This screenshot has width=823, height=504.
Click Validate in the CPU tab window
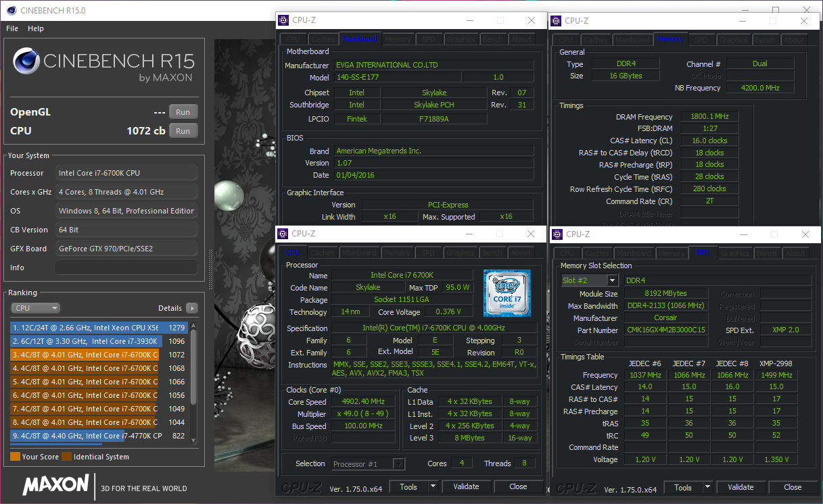point(466,486)
